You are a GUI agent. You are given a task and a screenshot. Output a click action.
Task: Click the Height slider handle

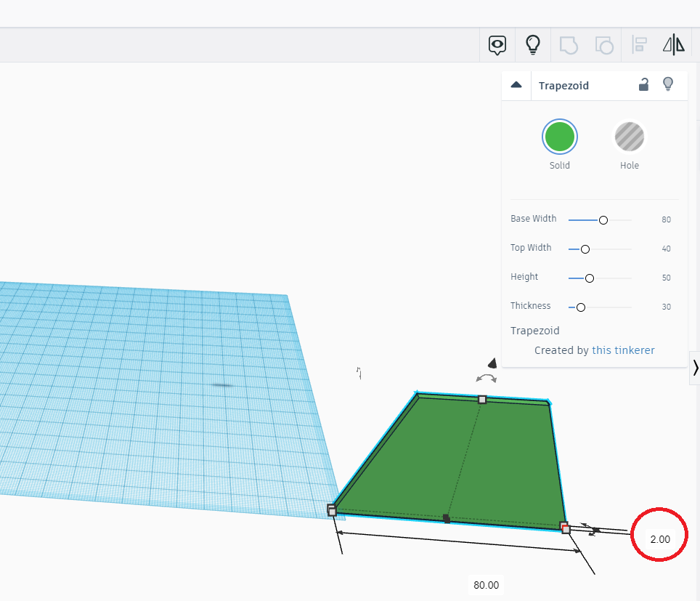coord(590,278)
